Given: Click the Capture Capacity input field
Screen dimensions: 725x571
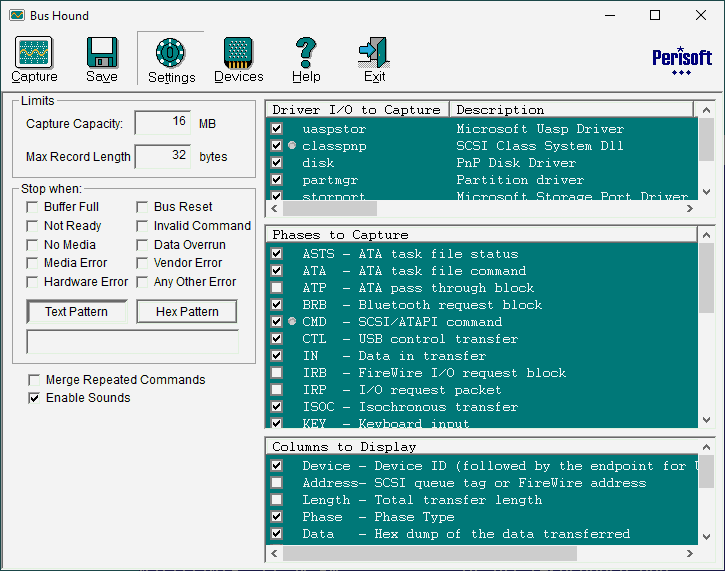Looking at the screenshot, I should (x=162, y=123).
